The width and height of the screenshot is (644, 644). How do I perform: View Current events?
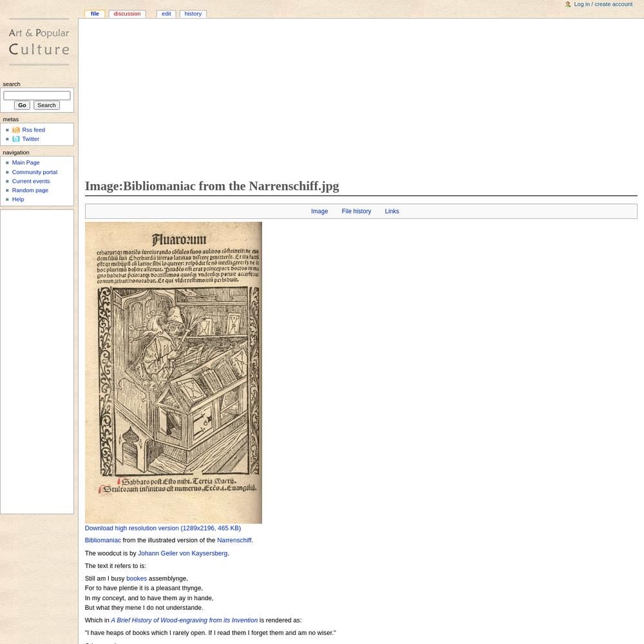click(x=31, y=181)
